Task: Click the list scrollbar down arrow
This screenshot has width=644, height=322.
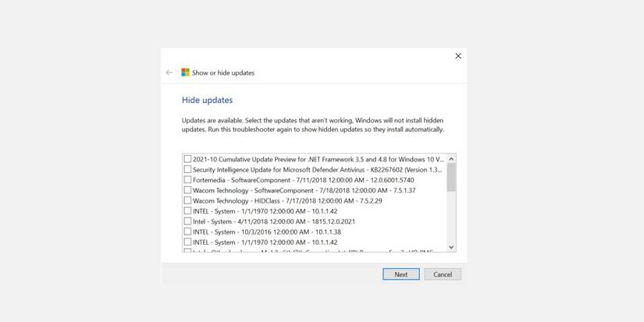Action: [x=451, y=247]
